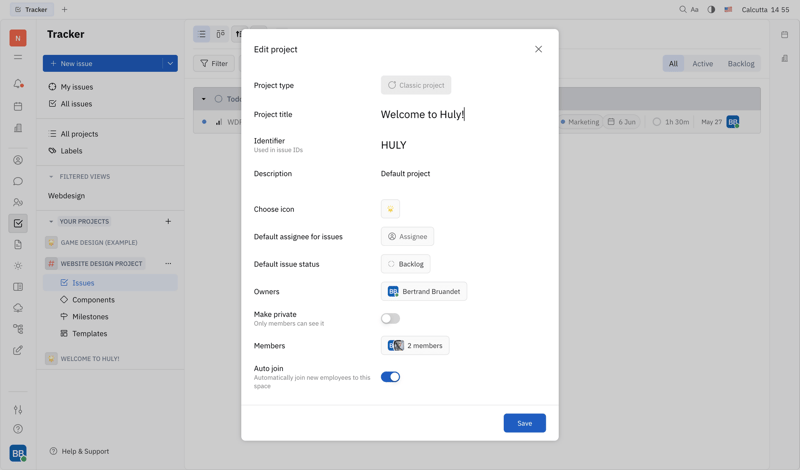The image size is (800, 470).
Task: Open the tree hierarchy icon in the sidebar
Action: 18,329
